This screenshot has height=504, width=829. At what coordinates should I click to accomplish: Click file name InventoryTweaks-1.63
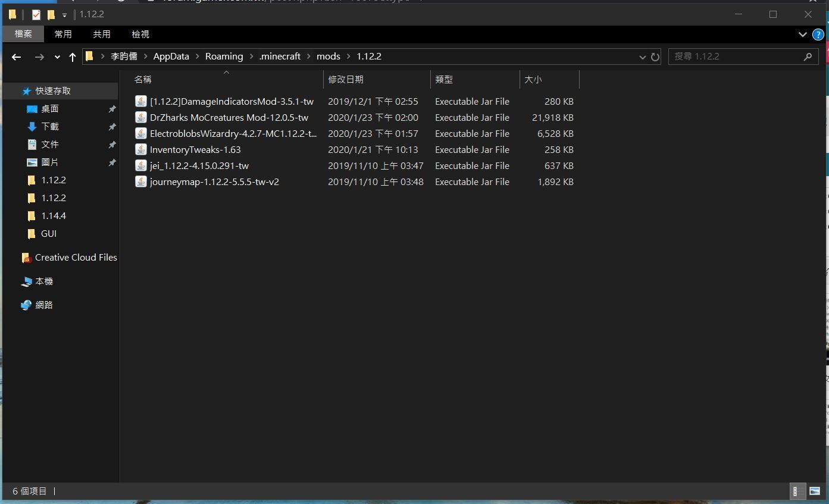click(195, 149)
